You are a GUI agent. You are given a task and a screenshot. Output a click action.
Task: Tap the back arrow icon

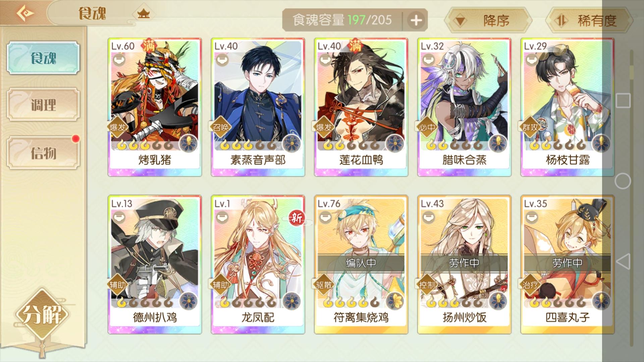[25, 14]
